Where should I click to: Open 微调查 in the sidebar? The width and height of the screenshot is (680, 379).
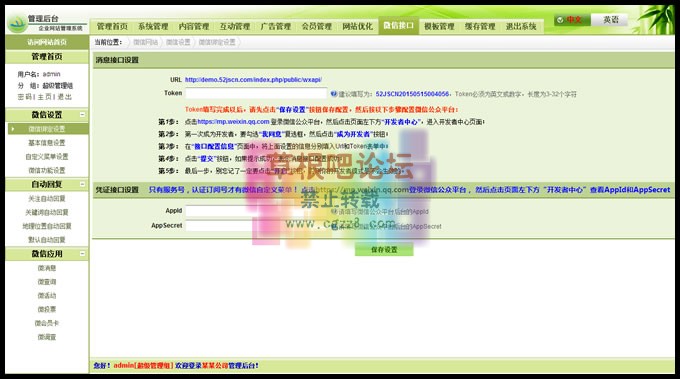point(47,337)
